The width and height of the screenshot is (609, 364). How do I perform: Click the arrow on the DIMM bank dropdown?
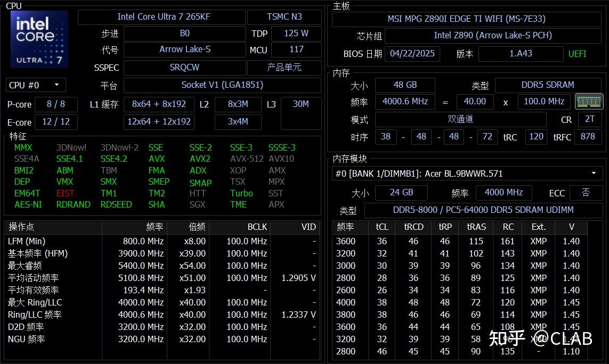pyautogui.click(x=593, y=173)
